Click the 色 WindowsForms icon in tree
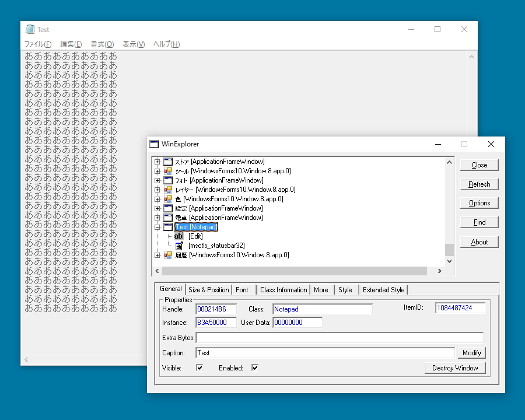The width and height of the screenshot is (525, 420). coord(168,199)
